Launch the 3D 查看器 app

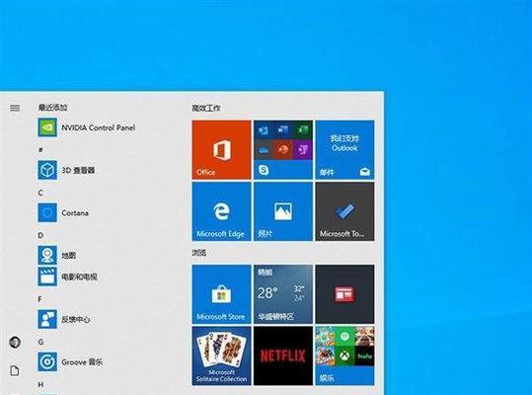pos(66,170)
